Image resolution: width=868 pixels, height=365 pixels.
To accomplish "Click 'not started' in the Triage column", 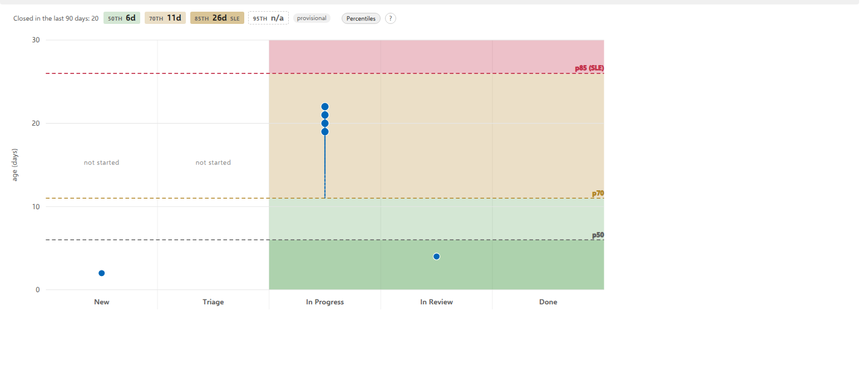I will 213,162.
